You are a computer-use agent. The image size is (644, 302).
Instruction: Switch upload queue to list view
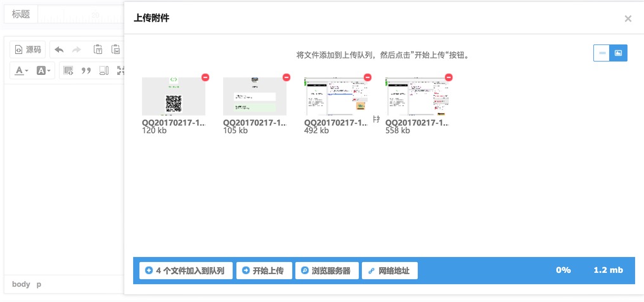coord(602,53)
